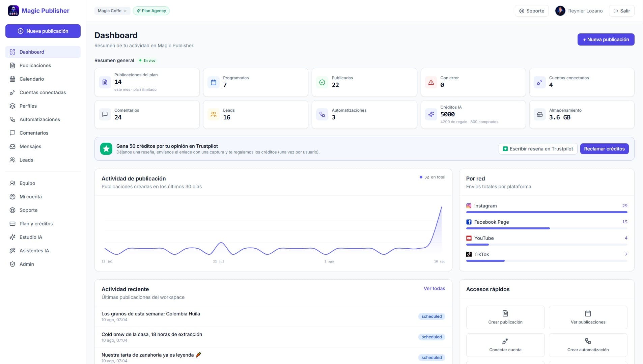Click Reclamar créditos button
Screen dimensions: 643x364
pyautogui.click(x=604, y=149)
